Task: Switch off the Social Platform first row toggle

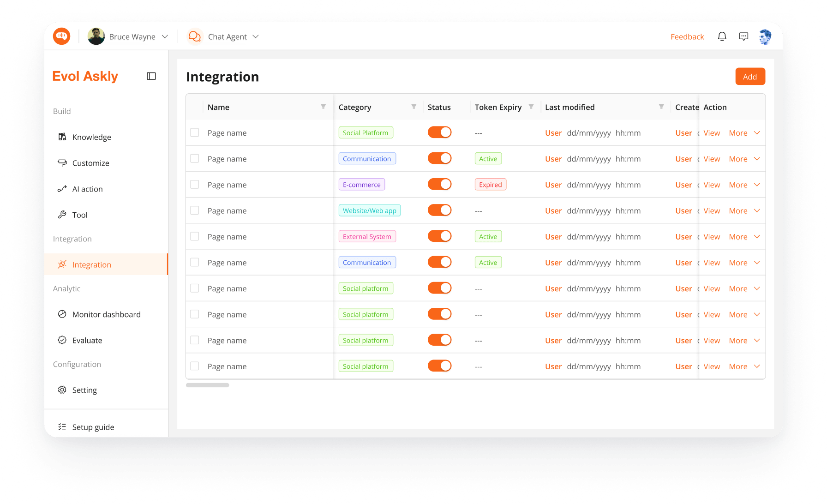Action: point(439,132)
